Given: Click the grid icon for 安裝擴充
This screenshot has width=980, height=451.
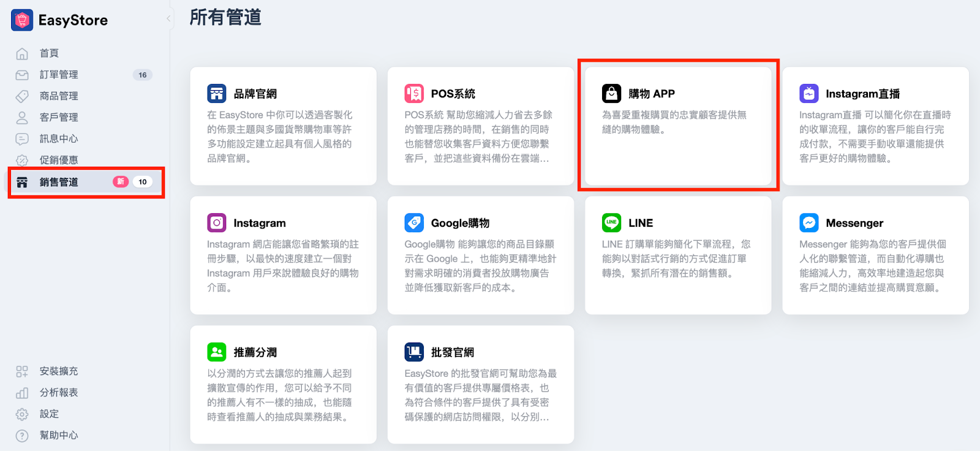Looking at the screenshot, I should click(22, 371).
